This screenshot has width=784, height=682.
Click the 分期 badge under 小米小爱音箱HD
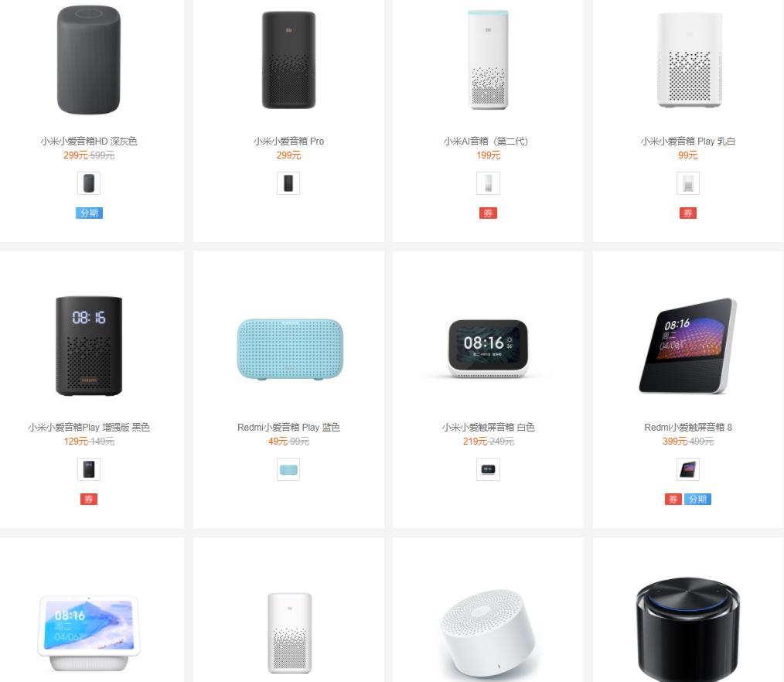(x=89, y=213)
